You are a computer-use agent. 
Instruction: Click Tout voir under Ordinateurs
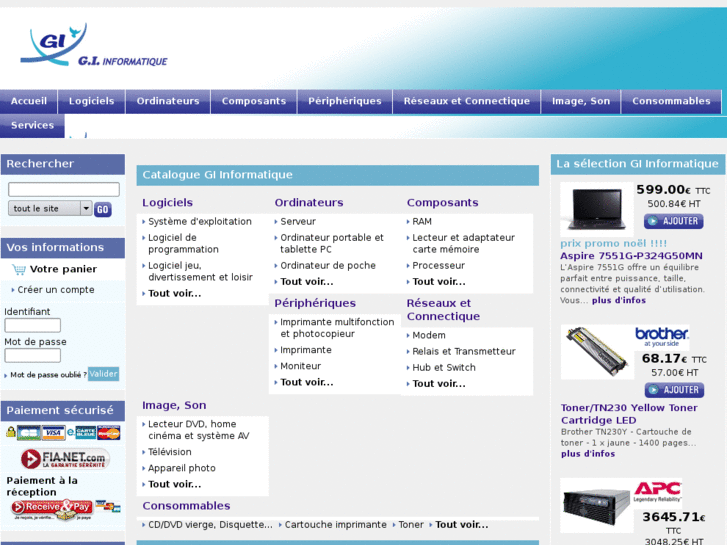pyautogui.click(x=306, y=282)
